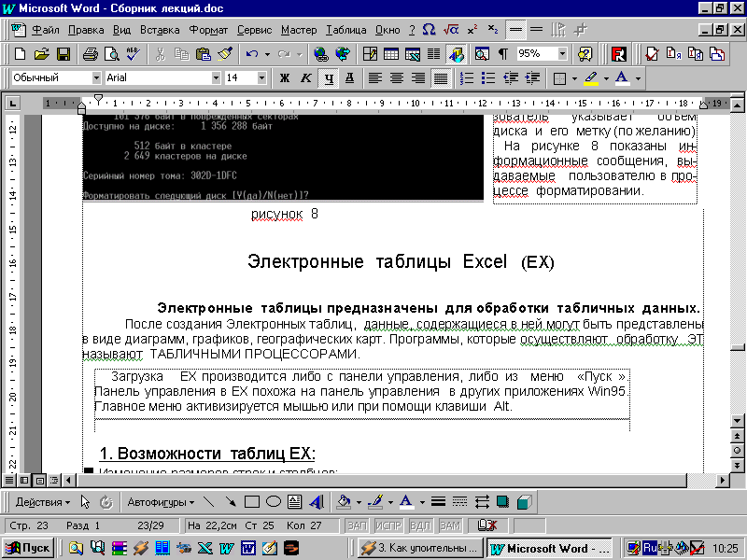Apply bulleted list
747x560 pixels.
488,77
